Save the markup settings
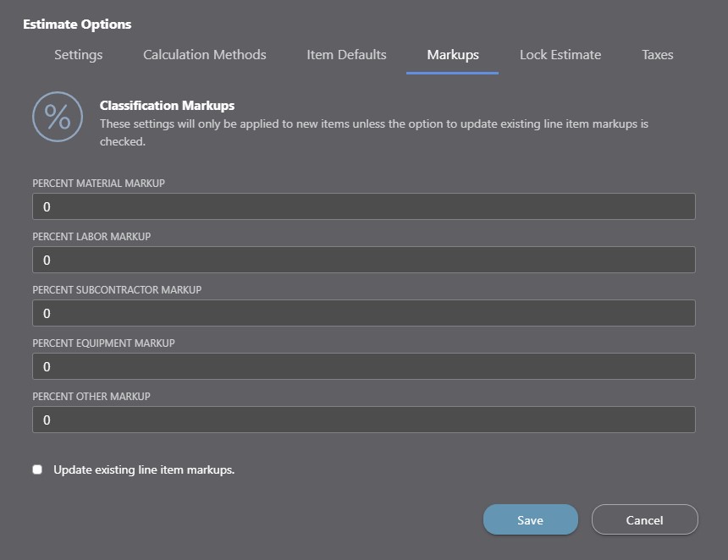728x560 pixels. (530, 520)
